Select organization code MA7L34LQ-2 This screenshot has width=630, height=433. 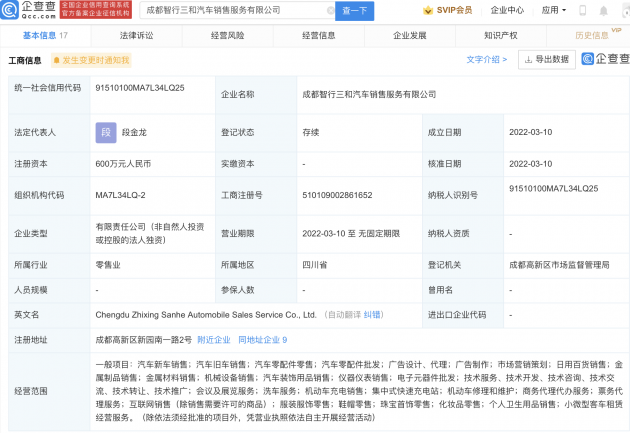121,195
